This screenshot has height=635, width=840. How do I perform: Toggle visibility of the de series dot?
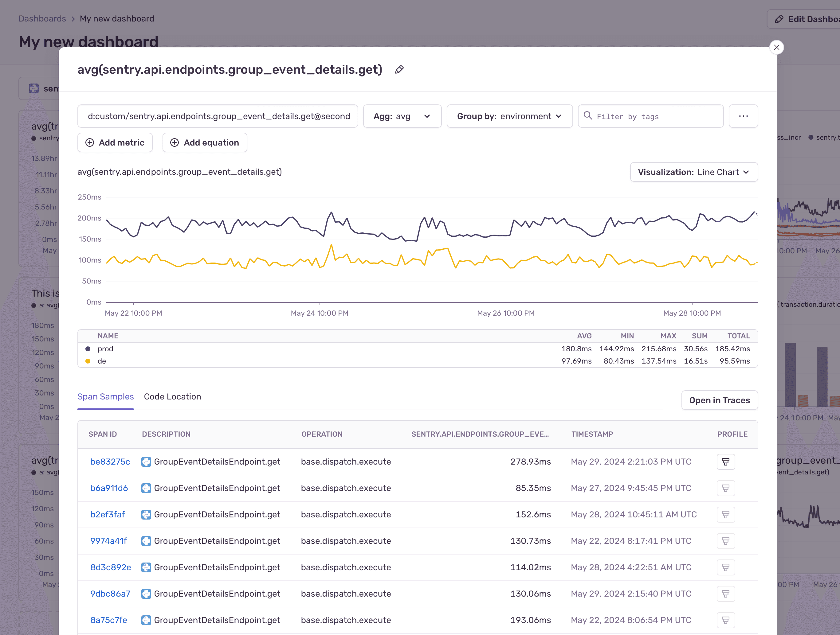[88, 361]
